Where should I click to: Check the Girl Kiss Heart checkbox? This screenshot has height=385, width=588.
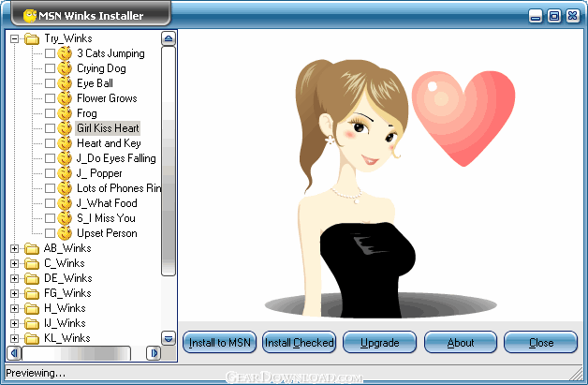[x=50, y=128]
